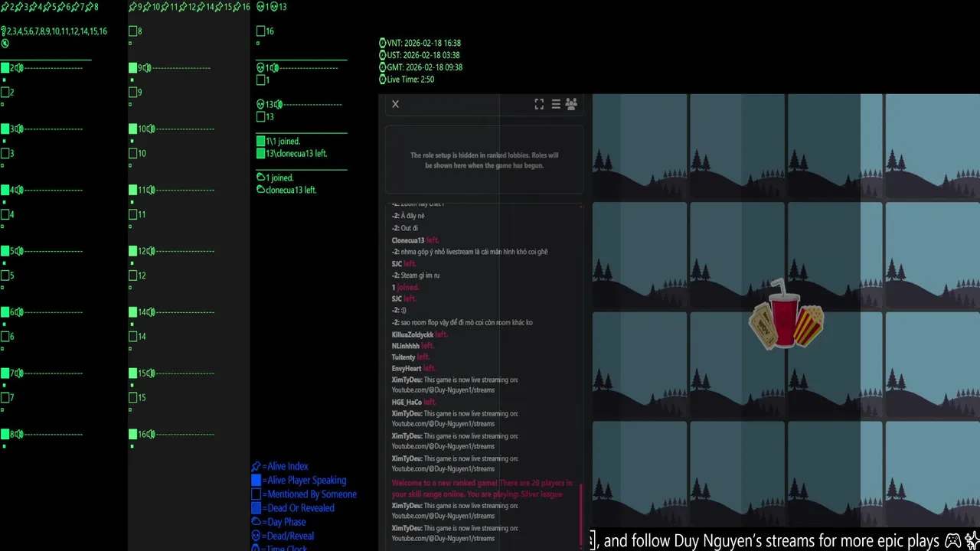
Task: Toggle the empty checkbox labeled 9
Action: pos(132,93)
